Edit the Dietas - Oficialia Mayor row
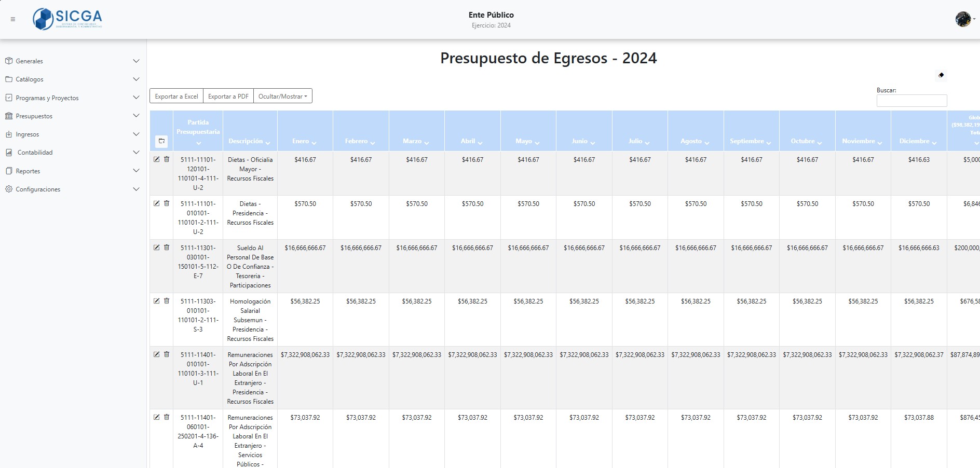 coord(157,159)
